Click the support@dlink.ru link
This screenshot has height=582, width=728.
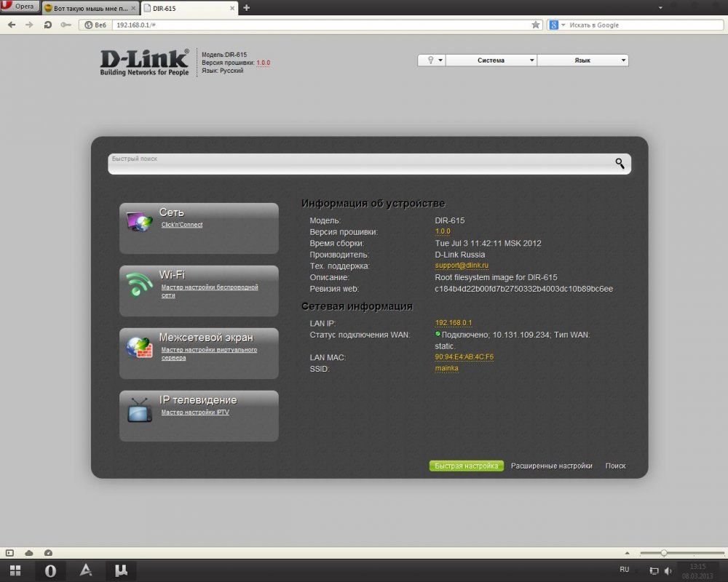coord(462,266)
